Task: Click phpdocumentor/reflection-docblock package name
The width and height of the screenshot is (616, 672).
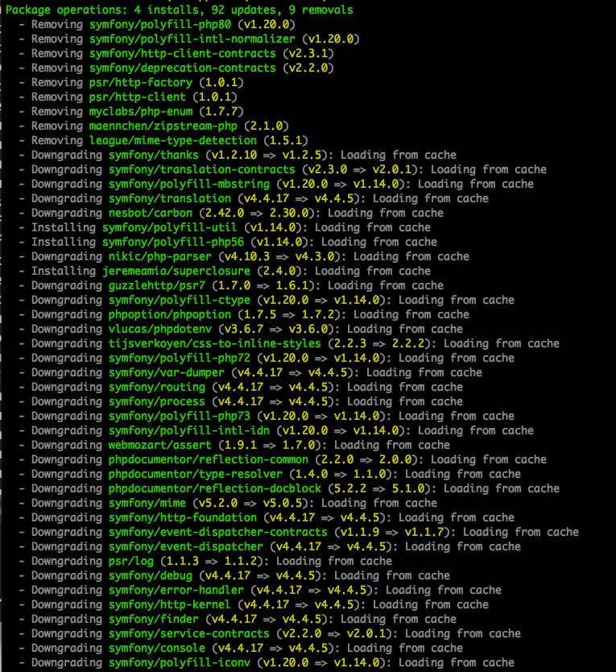Action: 215,488
